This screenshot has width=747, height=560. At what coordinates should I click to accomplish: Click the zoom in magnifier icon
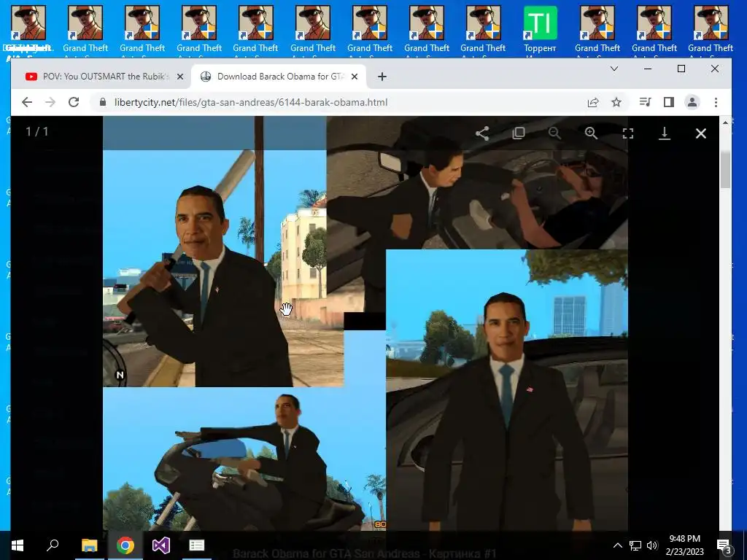click(x=591, y=133)
